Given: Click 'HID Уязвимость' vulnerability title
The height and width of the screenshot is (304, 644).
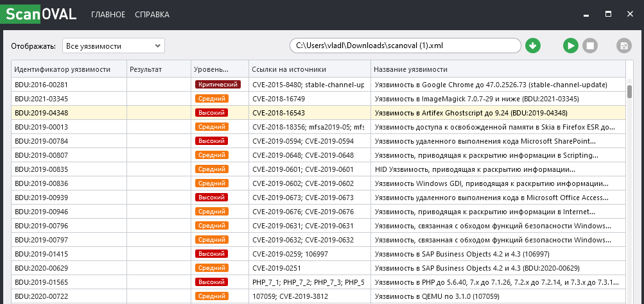Looking at the screenshot, I should click(x=474, y=169).
